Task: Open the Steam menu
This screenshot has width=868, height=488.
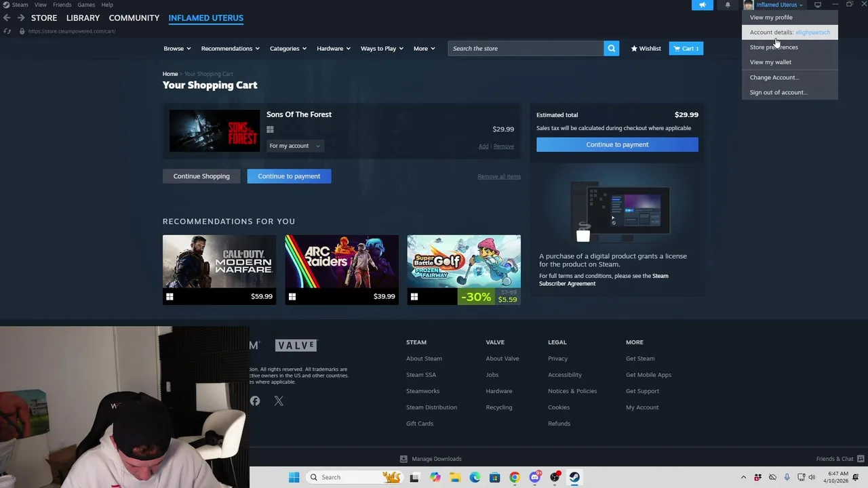Action: click(x=20, y=5)
